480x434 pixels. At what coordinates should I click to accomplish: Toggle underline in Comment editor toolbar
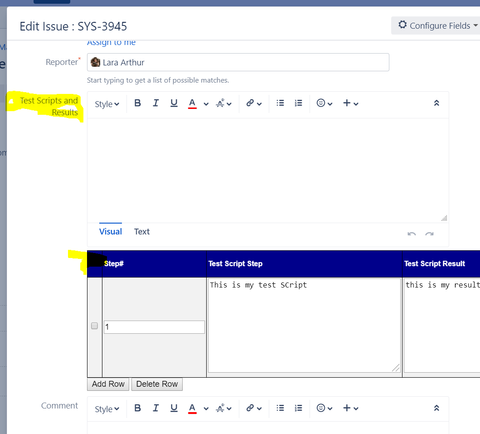[174, 408]
